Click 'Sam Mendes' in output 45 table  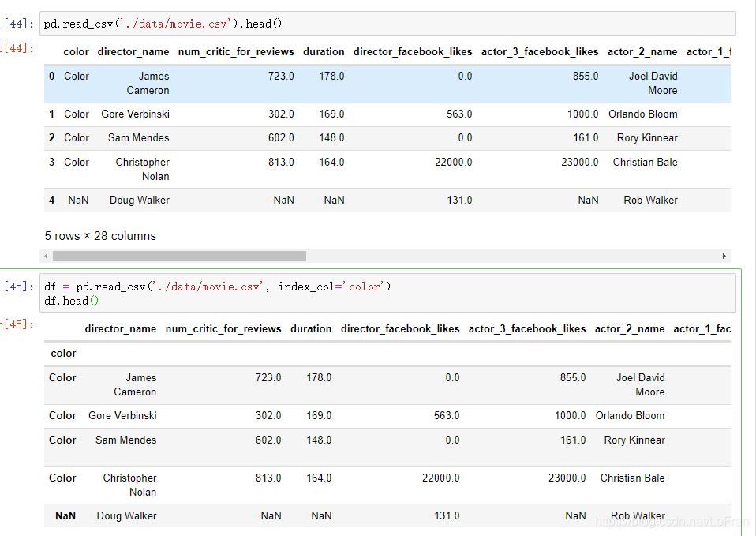[125, 440]
